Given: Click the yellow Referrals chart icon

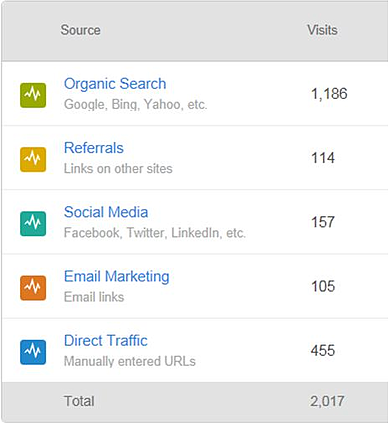Looking at the screenshot, I should point(33,159).
